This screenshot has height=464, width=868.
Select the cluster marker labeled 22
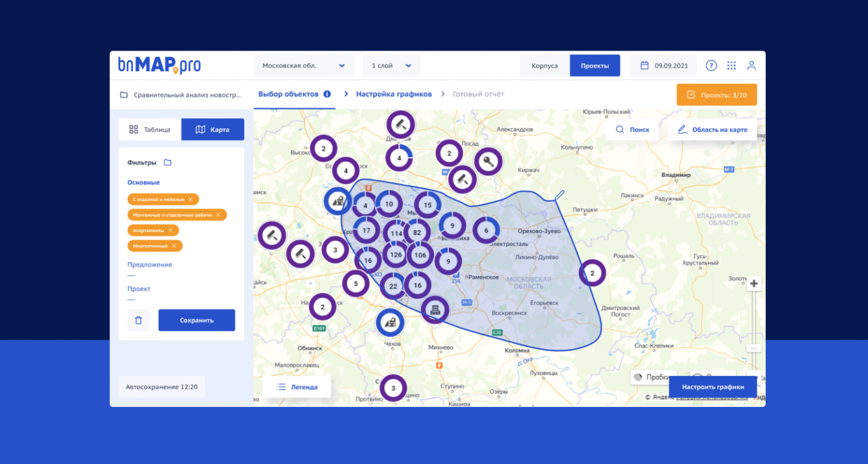point(393,286)
